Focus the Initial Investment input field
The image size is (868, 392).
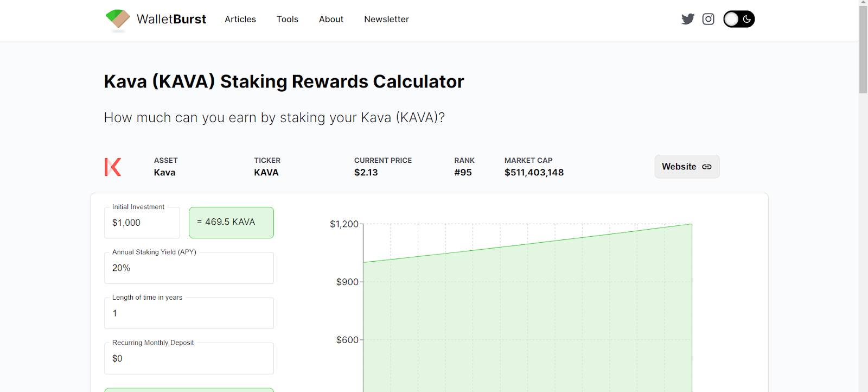142,223
